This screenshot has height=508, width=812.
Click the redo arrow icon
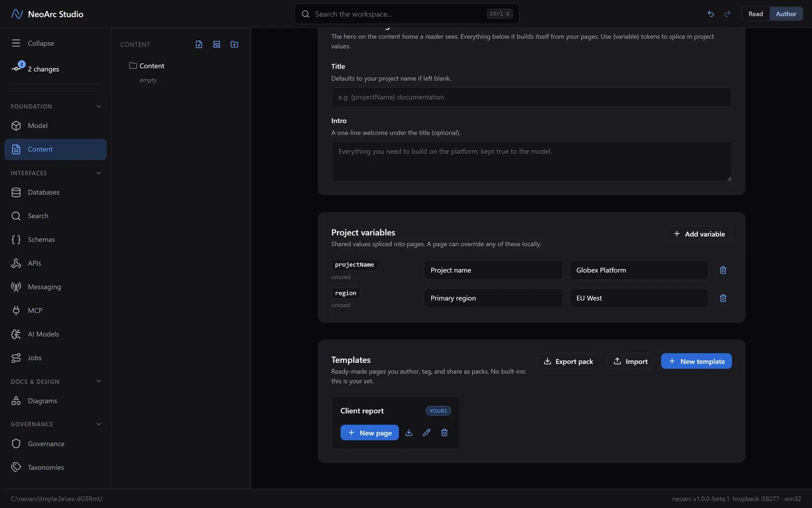tap(727, 14)
